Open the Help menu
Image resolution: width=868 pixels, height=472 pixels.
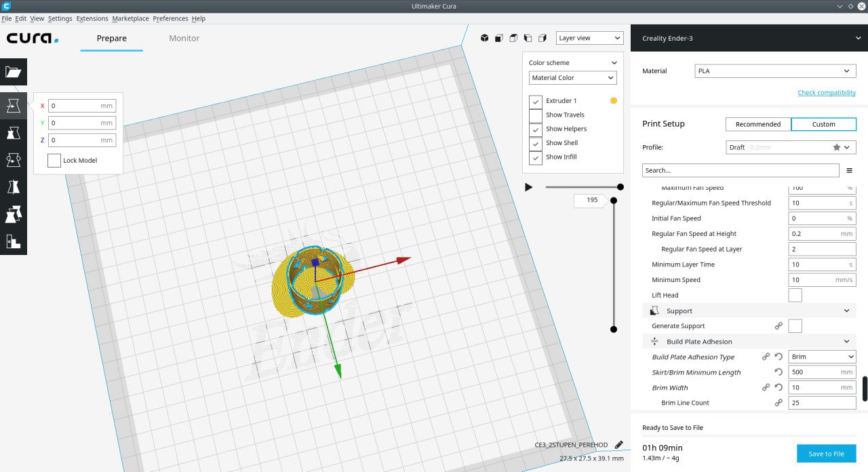(x=199, y=18)
